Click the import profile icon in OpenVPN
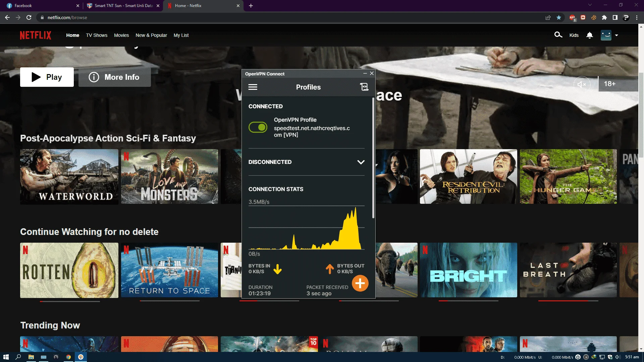Image resolution: width=644 pixels, height=362 pixels. (364, 87)
